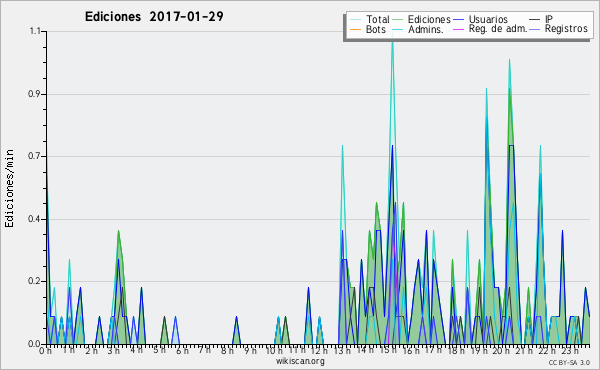Click the 0.7 y-axis value

pos(34,156)
